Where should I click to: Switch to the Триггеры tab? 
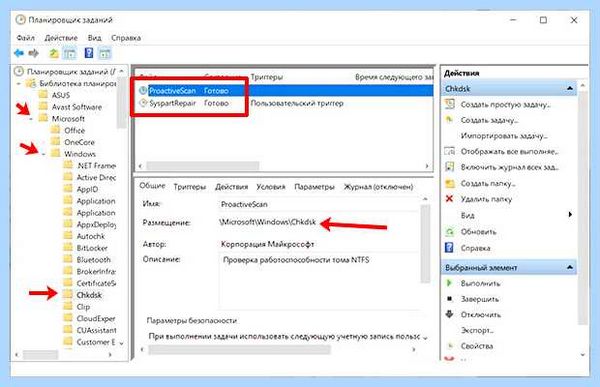tap(190, 187)
